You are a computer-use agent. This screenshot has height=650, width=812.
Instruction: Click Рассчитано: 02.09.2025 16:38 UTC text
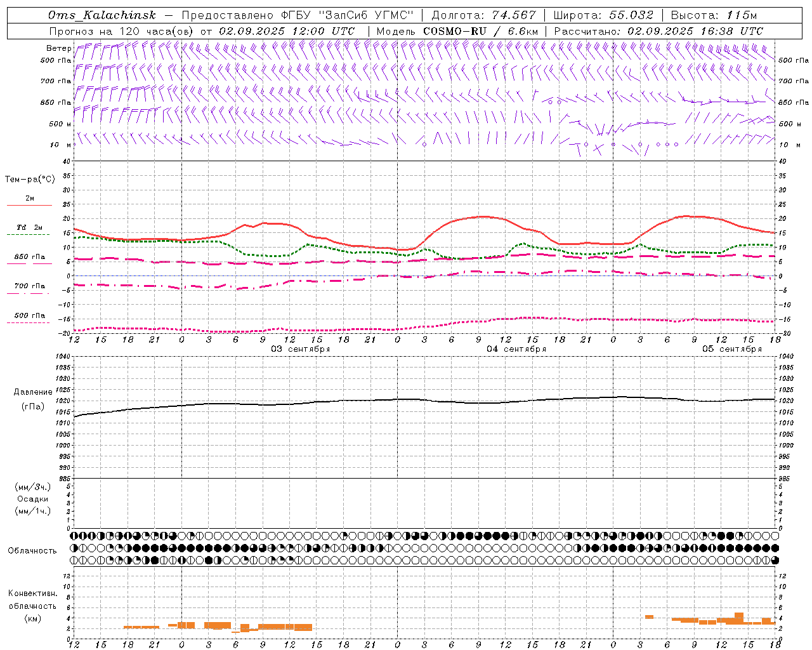(x=658, y=31)
